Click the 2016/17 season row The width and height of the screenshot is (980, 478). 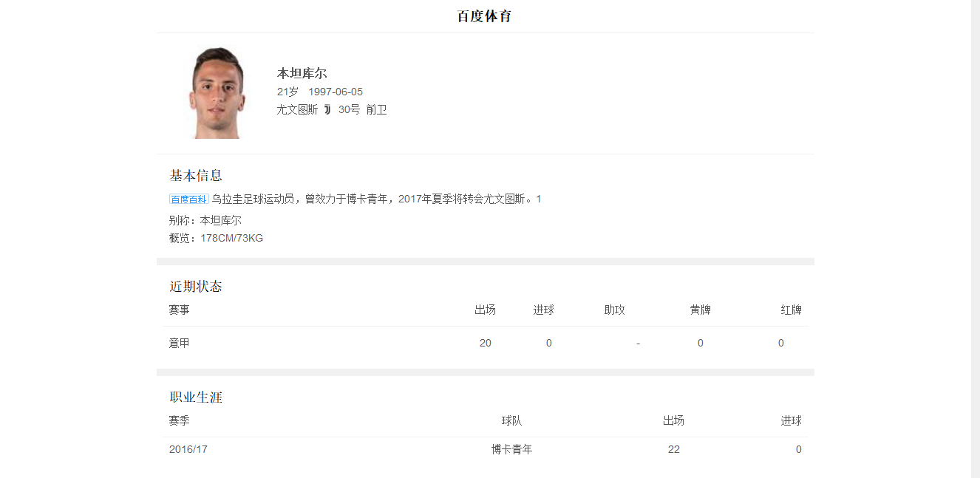[188, 449]
